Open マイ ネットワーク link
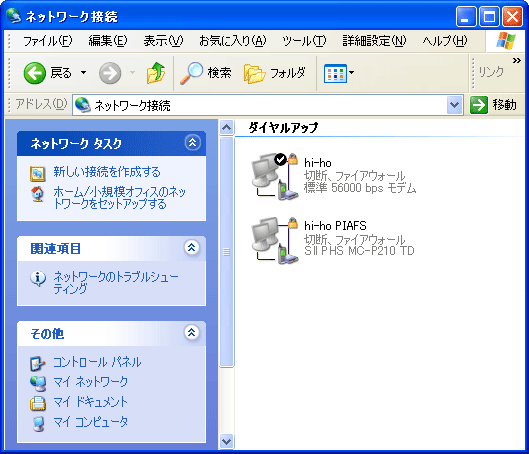Viewport: 529px width, 454px height. 91,382
